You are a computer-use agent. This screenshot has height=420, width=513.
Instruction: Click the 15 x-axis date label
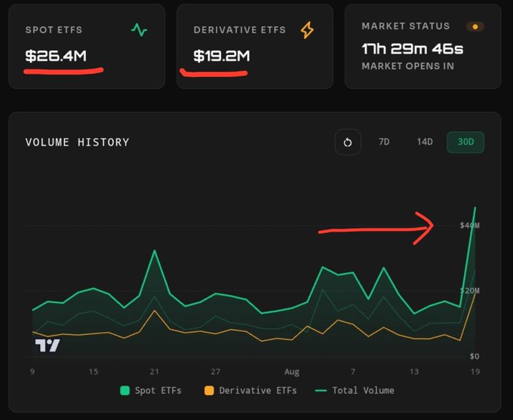94,372
